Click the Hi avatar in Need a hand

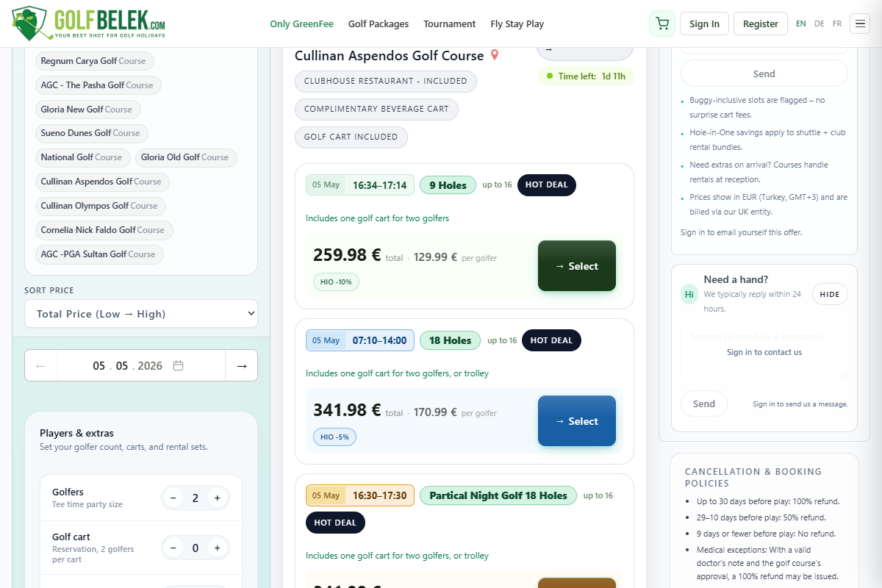point(689,294)
